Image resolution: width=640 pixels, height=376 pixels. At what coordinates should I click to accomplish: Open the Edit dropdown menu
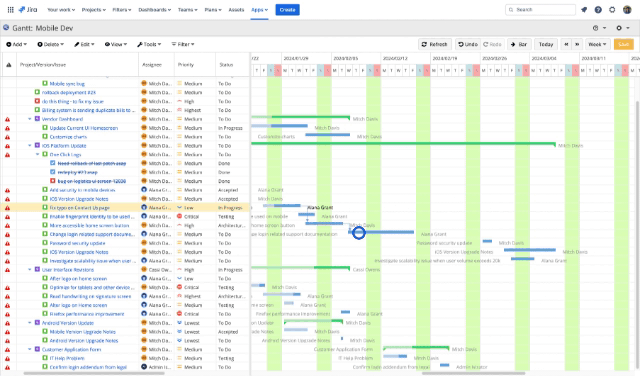click(84, 44)
